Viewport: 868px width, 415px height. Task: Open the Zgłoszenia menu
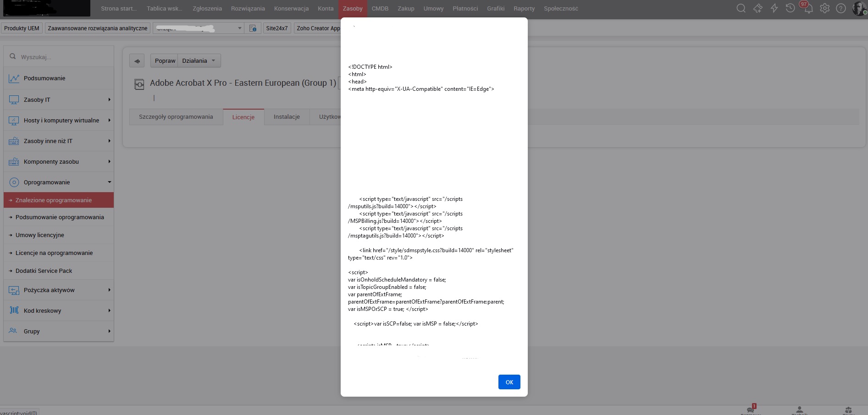tap(207, 9)
